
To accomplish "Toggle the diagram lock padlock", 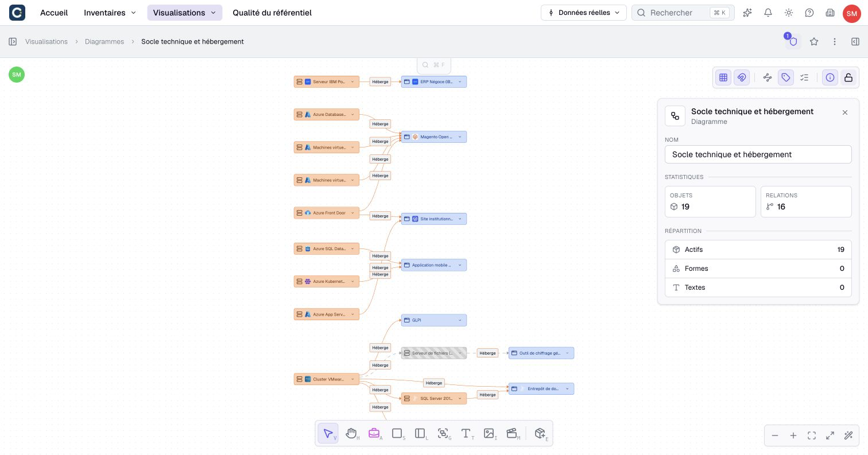I will (x=848, y=77).
